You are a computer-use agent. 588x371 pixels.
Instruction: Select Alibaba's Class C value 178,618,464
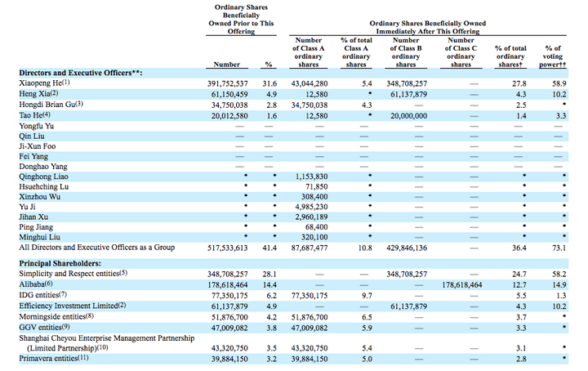tap(462, 285)
